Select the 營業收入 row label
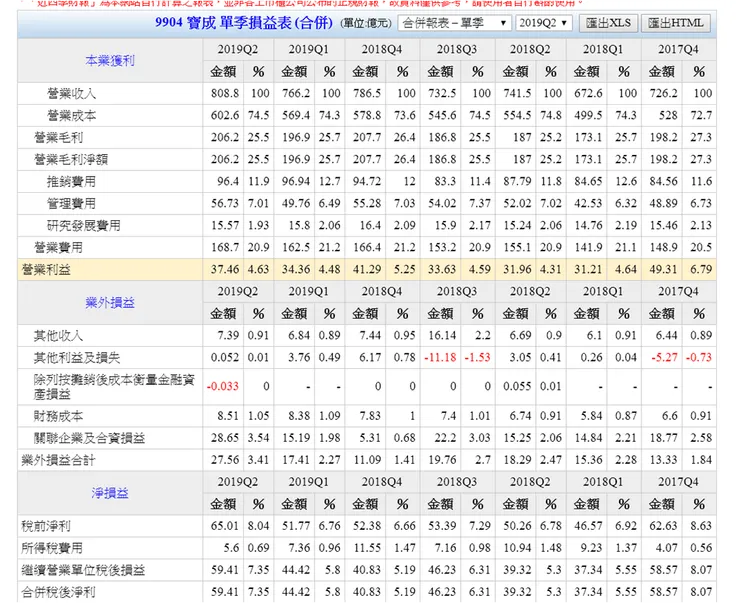This screenshot has width=740, height=603. coord(72,93)
